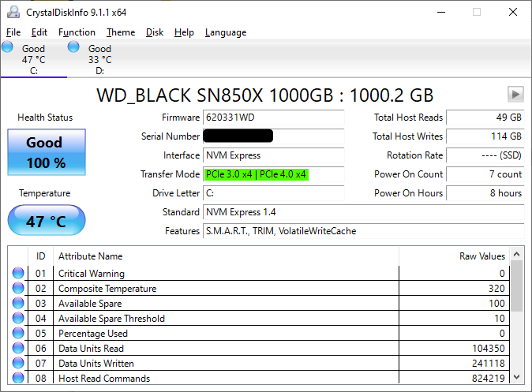Click Total Host Reads value 49 GB
The width and height of the screenshot is (532, 392).
[x=485, y=118]
